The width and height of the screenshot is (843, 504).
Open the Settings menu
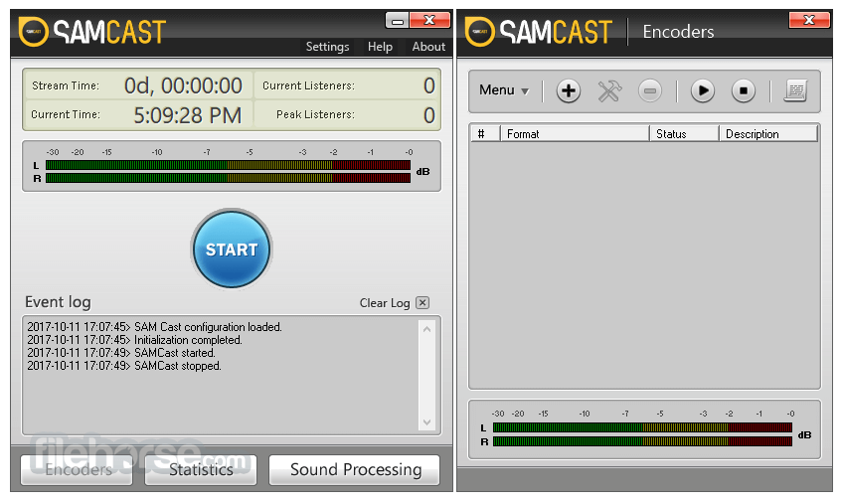pos(327,47)
